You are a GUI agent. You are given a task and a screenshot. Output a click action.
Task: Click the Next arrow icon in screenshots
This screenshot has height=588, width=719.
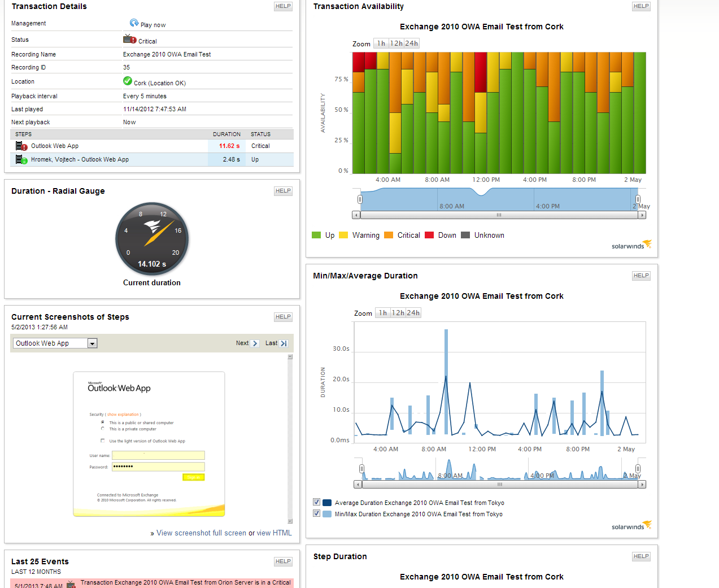[255, 343]
